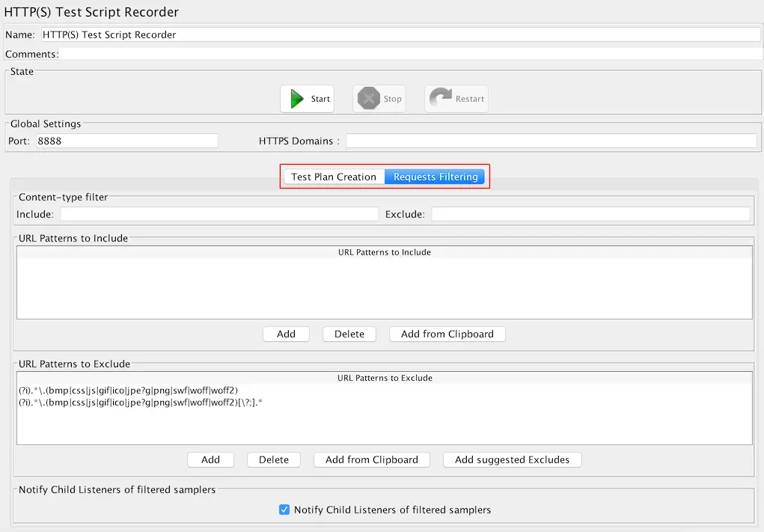Image resolution: width=764 pixels, height=532 pixels.
Task: Click Delete under URL Patterns to Include
Action: (x=349, y=334)
